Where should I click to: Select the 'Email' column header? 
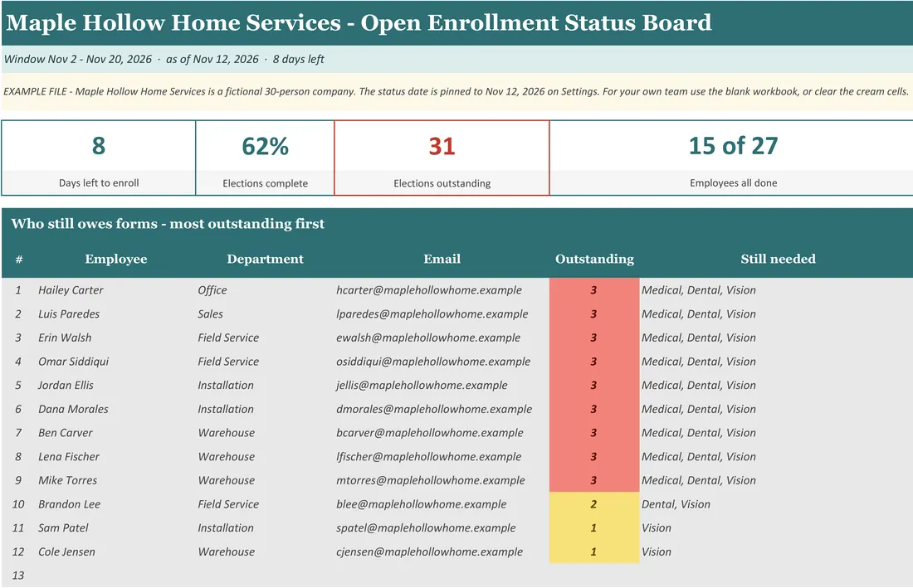coord(442,259)
